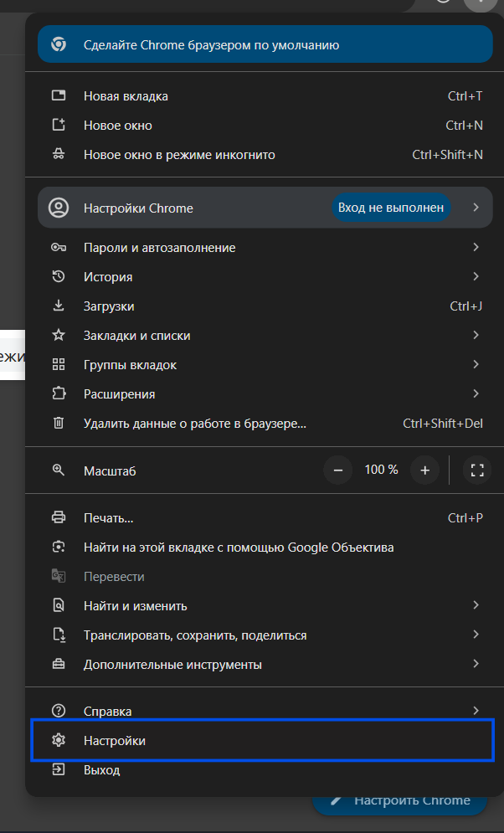Click Сделайте Chrome браузером по умолчанию banner
Screen dimensions: 504x833
(x=265, y=44)
